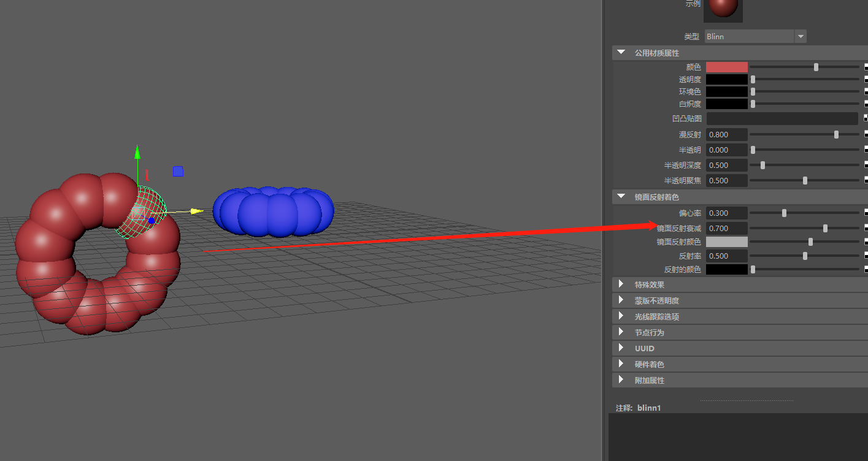This screenshot has width=868, height=461.
Task: Click the 注释: blinn1 label
Action: (x=638, y=408)
